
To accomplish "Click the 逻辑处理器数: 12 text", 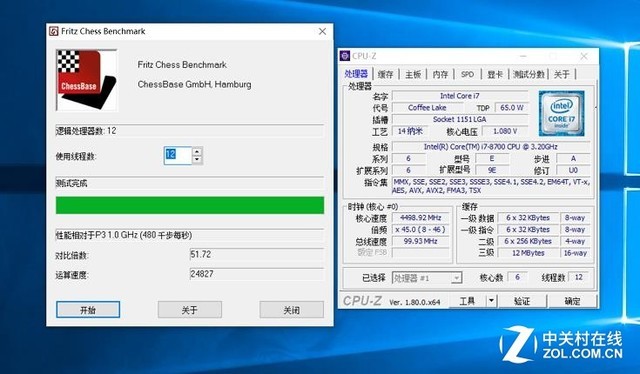I will coord(86,131).
